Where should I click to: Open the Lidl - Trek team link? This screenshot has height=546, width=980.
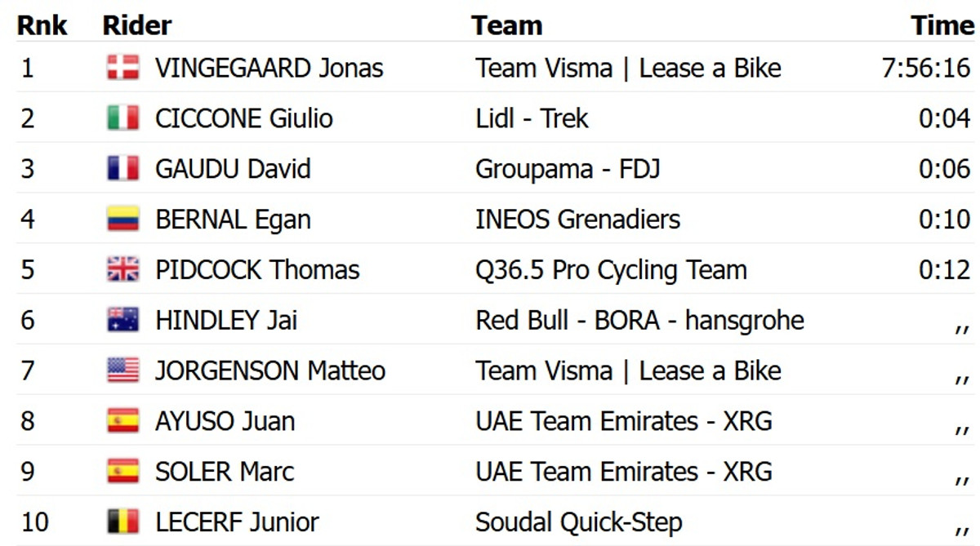click(x=532, y=118)
